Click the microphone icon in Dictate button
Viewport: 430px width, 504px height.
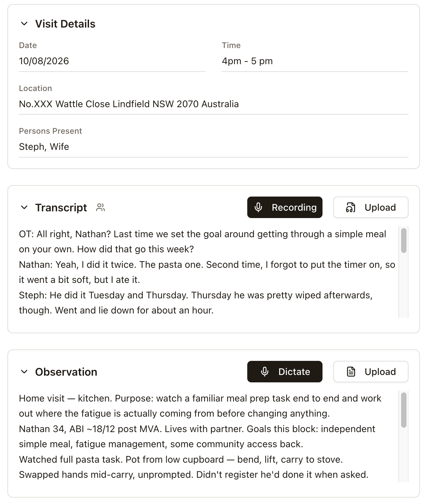click(265, 372)
